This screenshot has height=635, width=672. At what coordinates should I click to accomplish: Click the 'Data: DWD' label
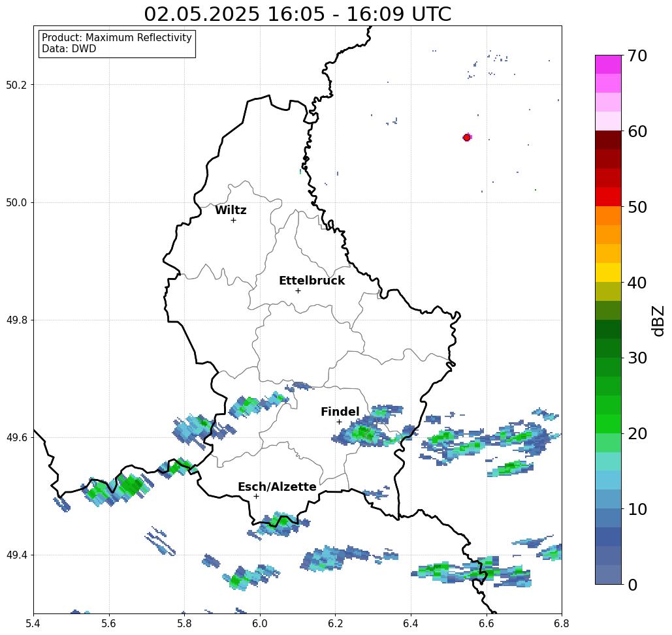coord(69,49)
